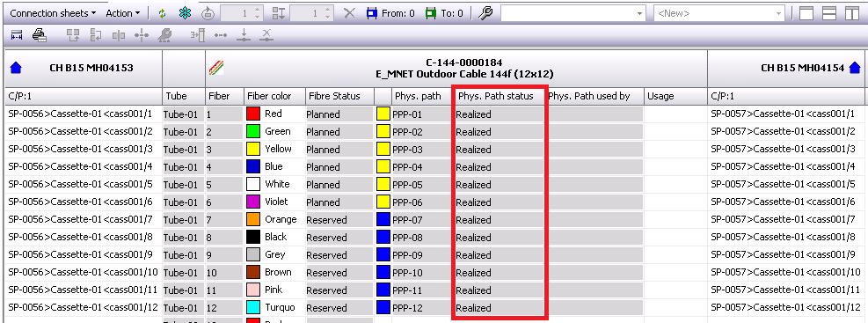Image resolution: width=868 pixels, height=323 pixels.
Task: Select the Realized status in the PPP-04 row
Action: click(500, 167)
